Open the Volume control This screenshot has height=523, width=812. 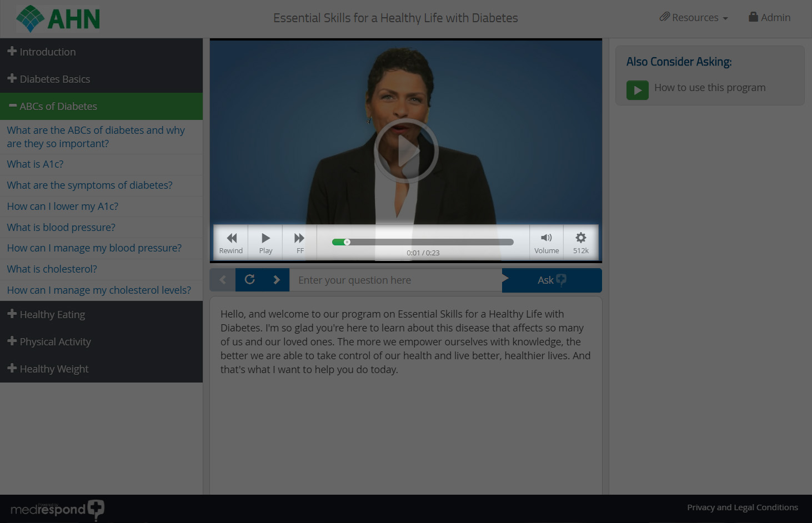click(x=546, y=243)
